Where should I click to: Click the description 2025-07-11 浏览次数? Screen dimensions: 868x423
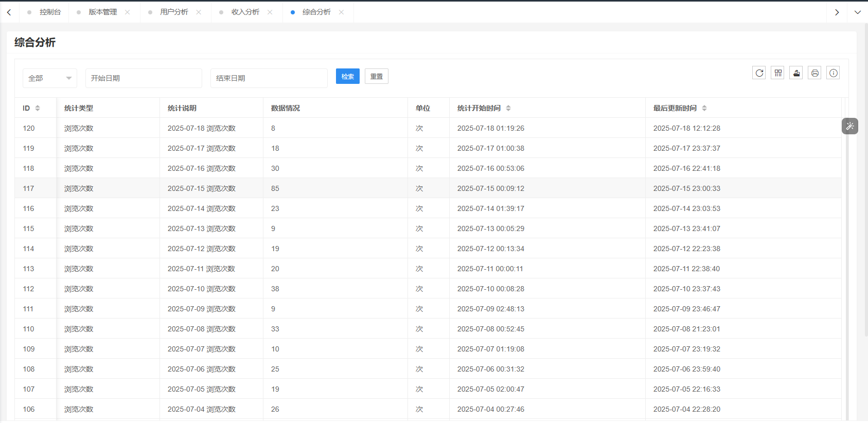pos(201,269)
